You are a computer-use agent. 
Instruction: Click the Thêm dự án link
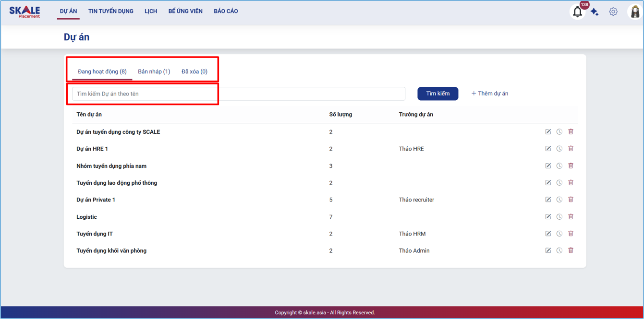pyautogui.click(x=489, y=94)
